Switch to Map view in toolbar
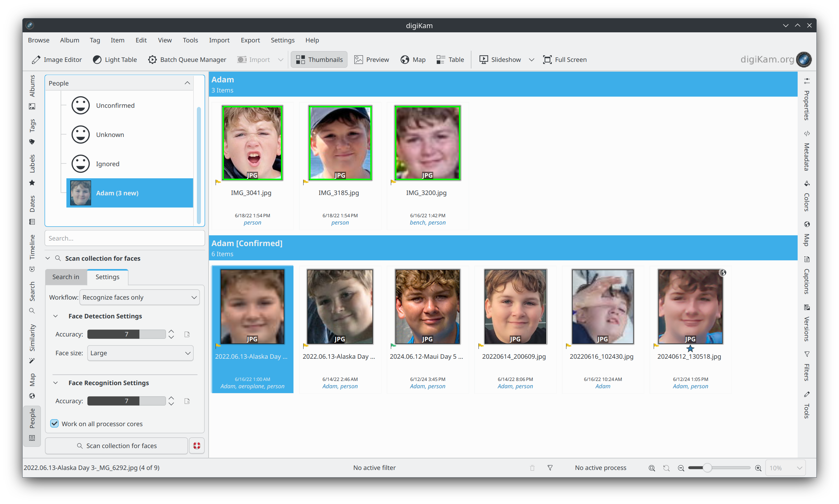 413,59
